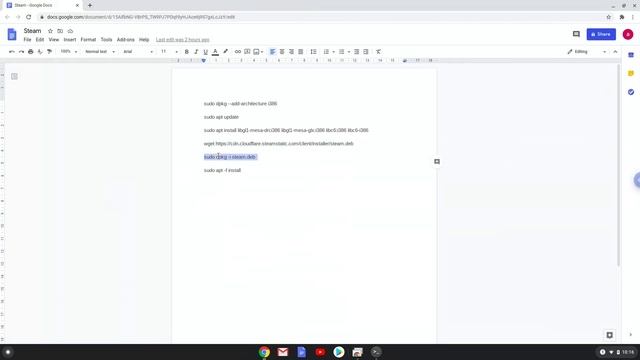Bookmark this page with the star

click(x=609, y=17)
